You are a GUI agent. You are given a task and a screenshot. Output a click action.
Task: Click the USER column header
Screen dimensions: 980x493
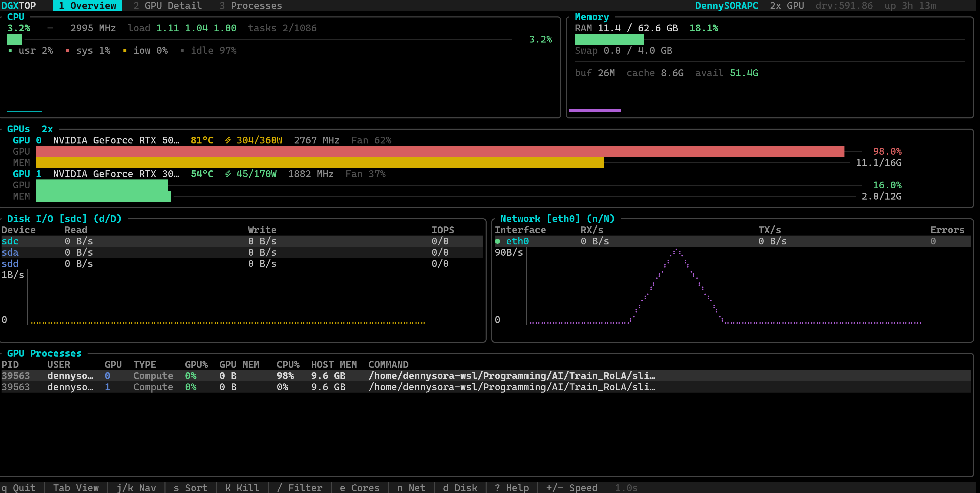pyautogui.click(x=59, y=365)
